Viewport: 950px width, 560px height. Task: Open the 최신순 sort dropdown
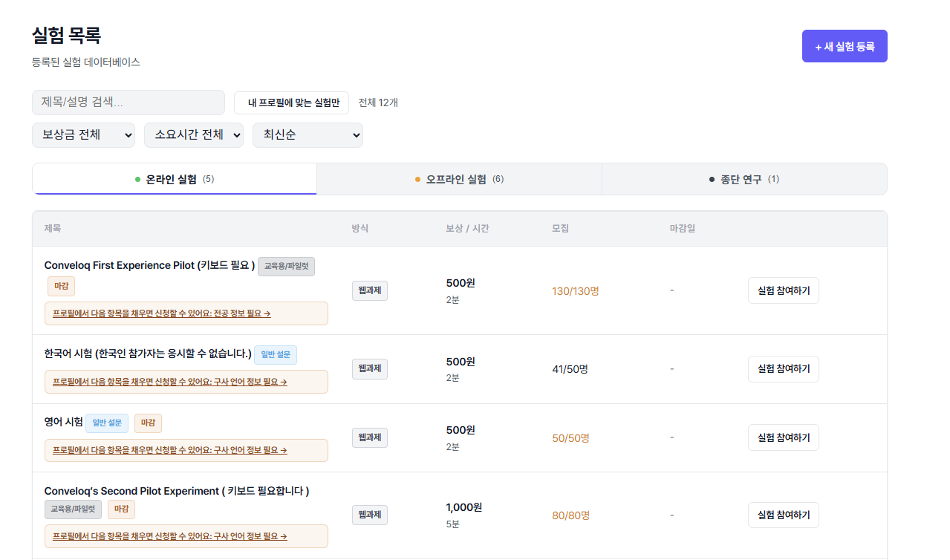[x=308, y=135]
